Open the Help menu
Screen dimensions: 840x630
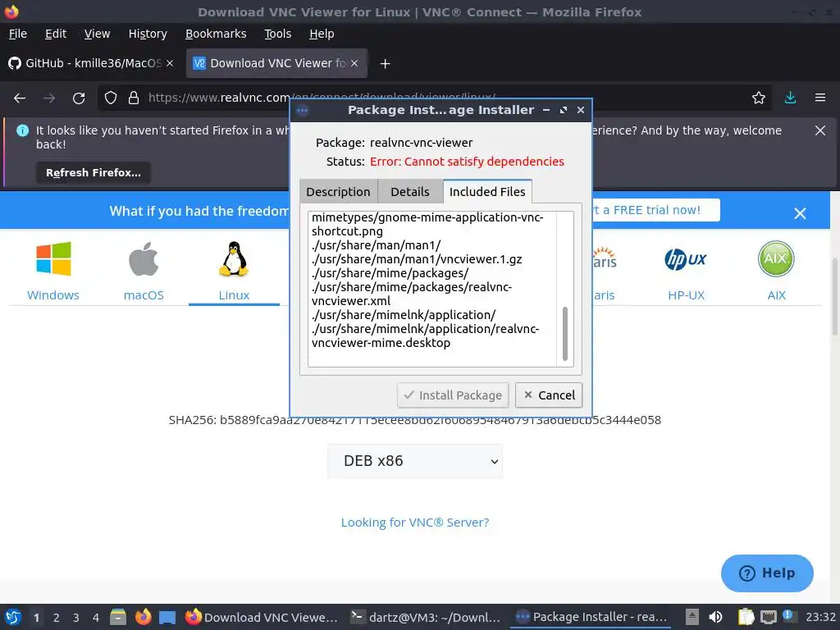point(322,34)
